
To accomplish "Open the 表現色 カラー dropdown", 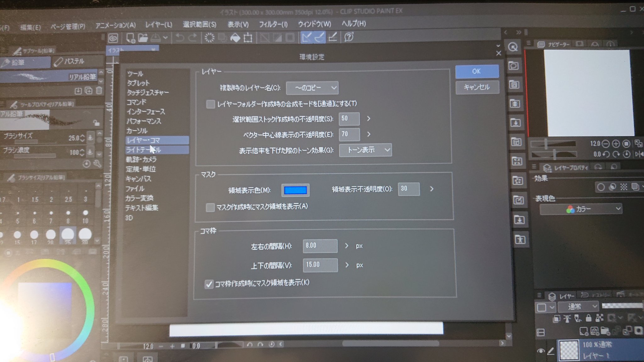I will (581, 209).
